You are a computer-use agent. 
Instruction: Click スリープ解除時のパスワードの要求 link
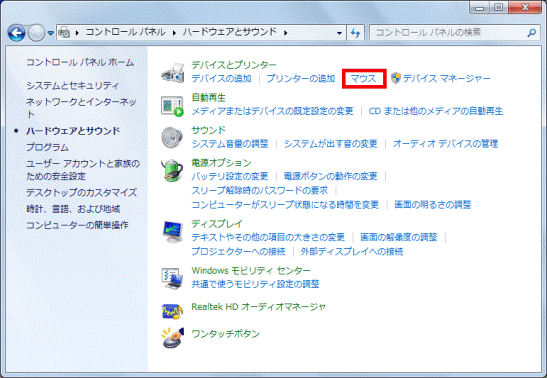260,190
